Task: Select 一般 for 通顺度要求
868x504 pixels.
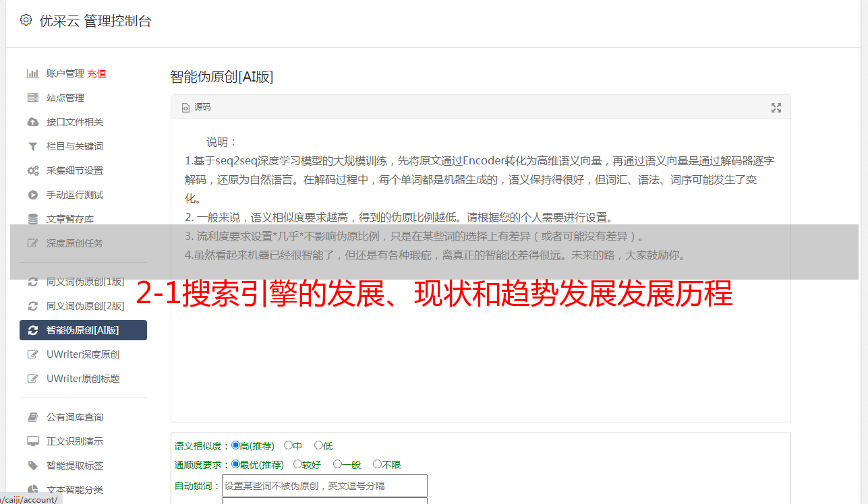Action: coord(337,464)
